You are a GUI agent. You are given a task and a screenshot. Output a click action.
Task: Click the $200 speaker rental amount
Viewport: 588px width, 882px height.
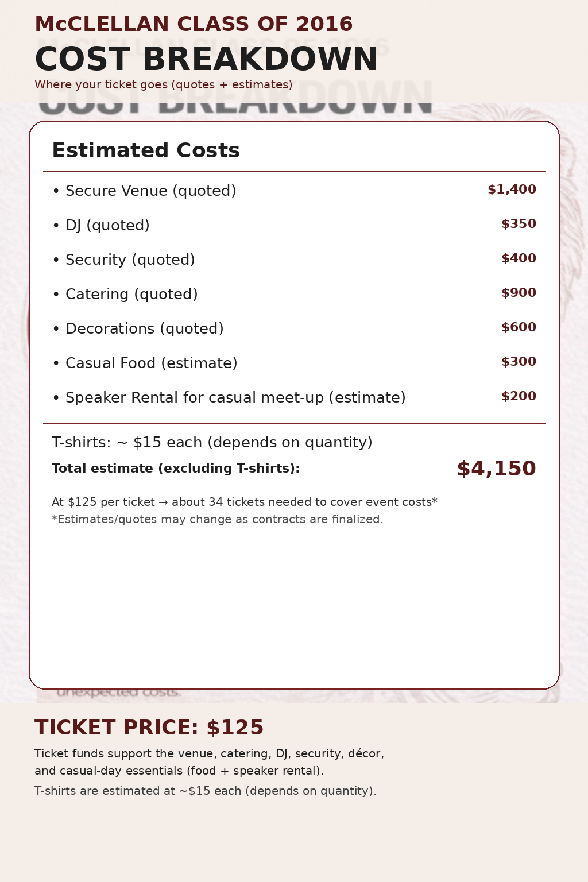[519, 396]
